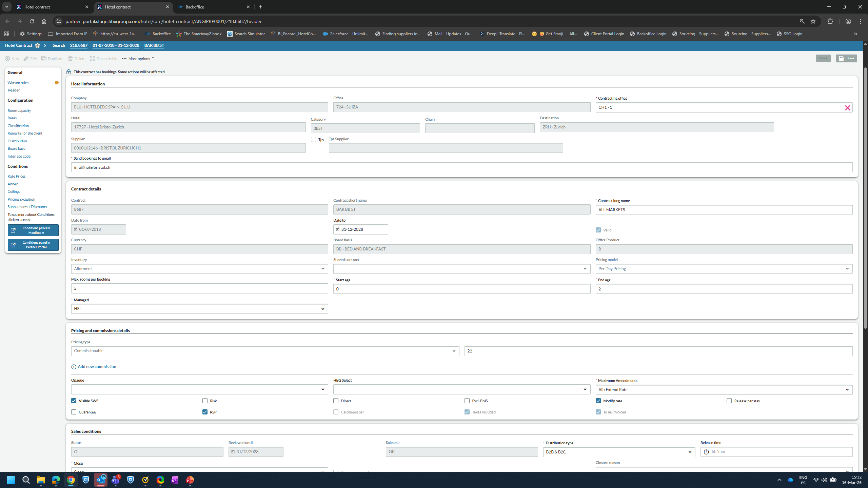868x488 pixels.
Task: Toggle the Visible SWS checkbox
Action: point(74,401)
